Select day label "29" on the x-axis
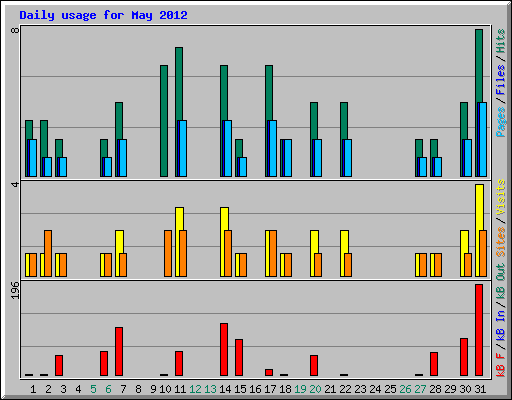Viewport: 512px width, 400px height. click(x=450, y=389)
